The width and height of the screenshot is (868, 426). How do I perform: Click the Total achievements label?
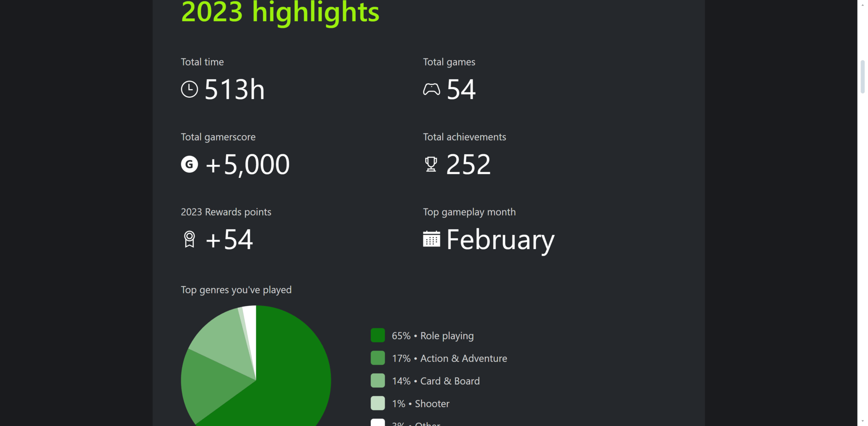(x=464, y=137)
